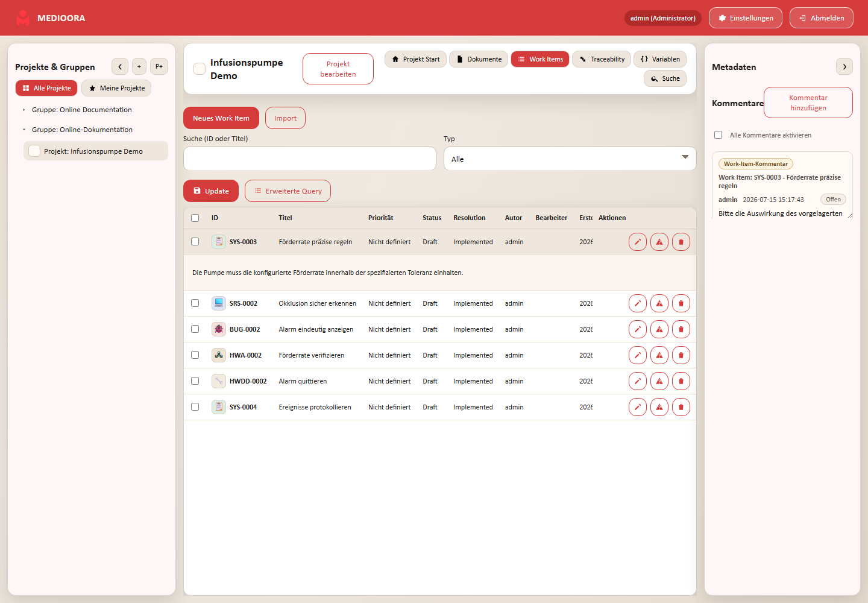Select all work items with header checkbox
Viewport: 868px width, 603px height.
[x=195, y=218]
